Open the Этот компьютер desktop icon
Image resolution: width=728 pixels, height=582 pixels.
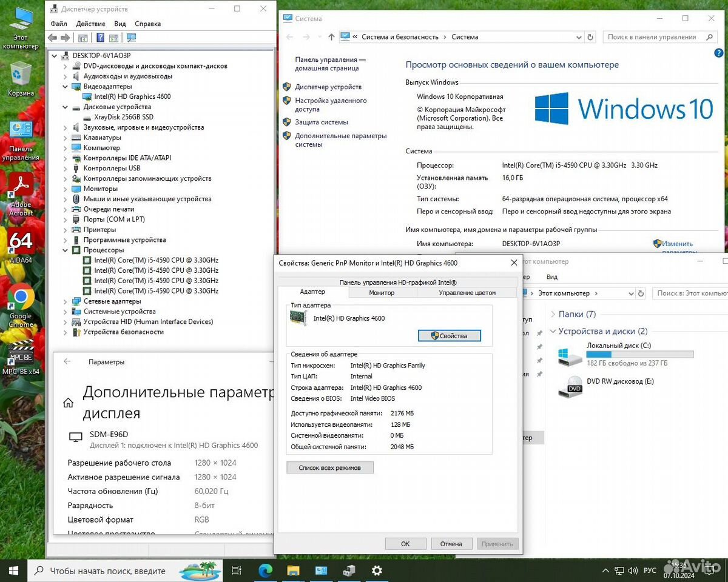pyautogui.click(x=21, y=28)
